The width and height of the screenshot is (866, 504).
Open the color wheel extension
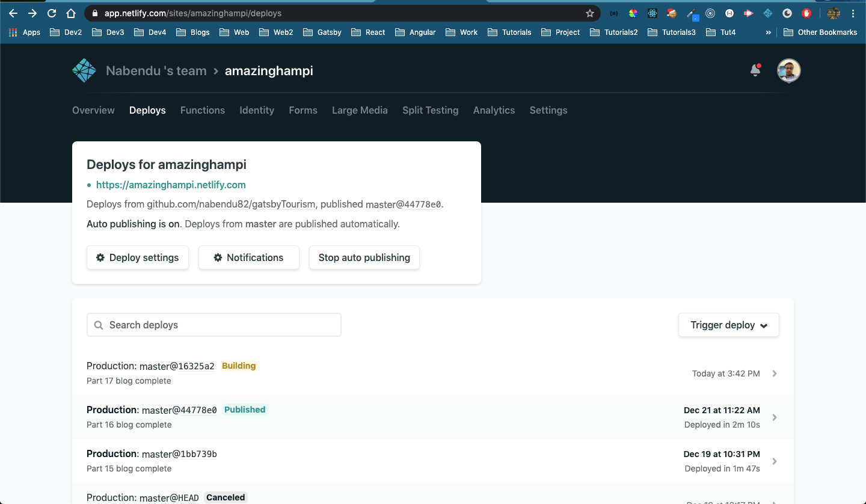(633, 13)
